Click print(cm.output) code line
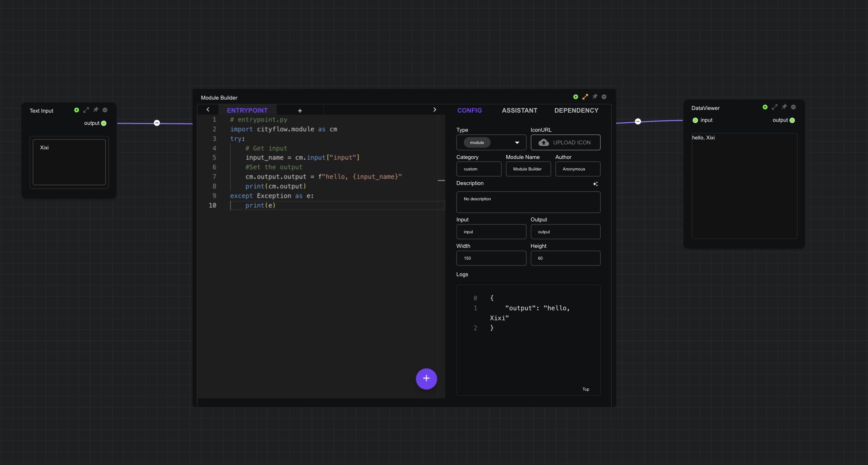868x465 pixels. point(276,187)
